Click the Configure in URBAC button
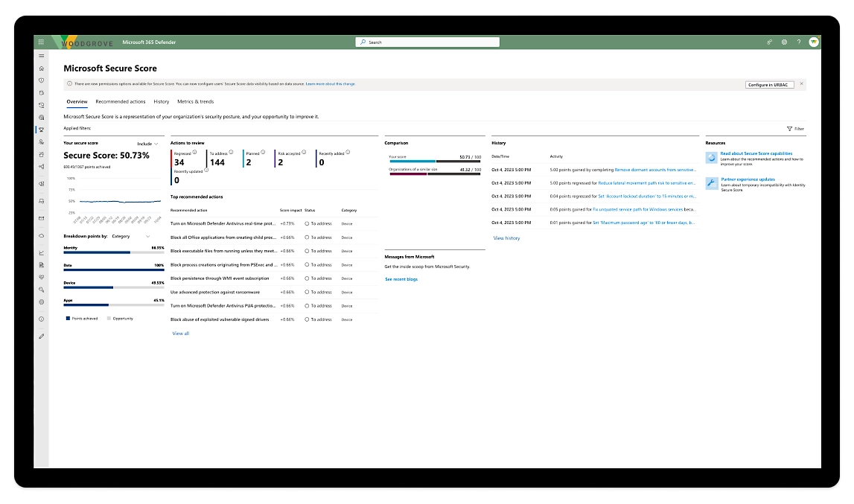The image size is (854, 504). 769,85
